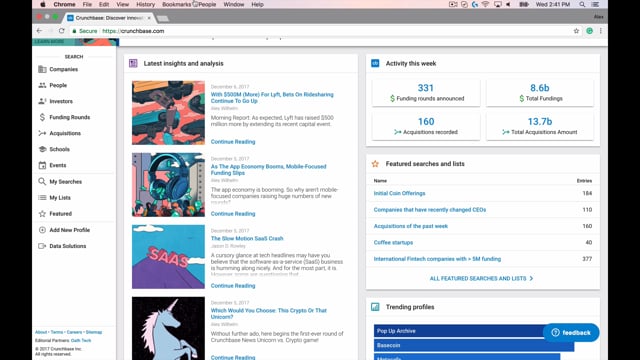Click the Pop Up Archive trending bar

click(x=460, y=331)
